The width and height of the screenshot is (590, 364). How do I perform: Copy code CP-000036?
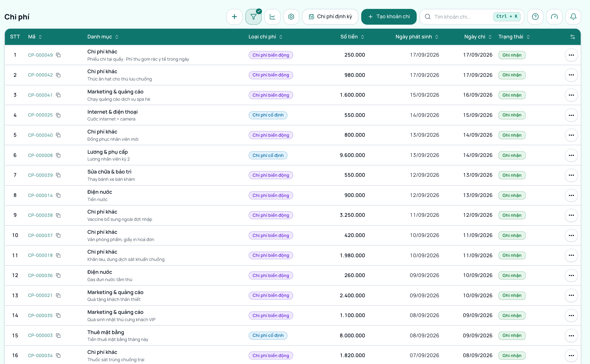[58, 275]
